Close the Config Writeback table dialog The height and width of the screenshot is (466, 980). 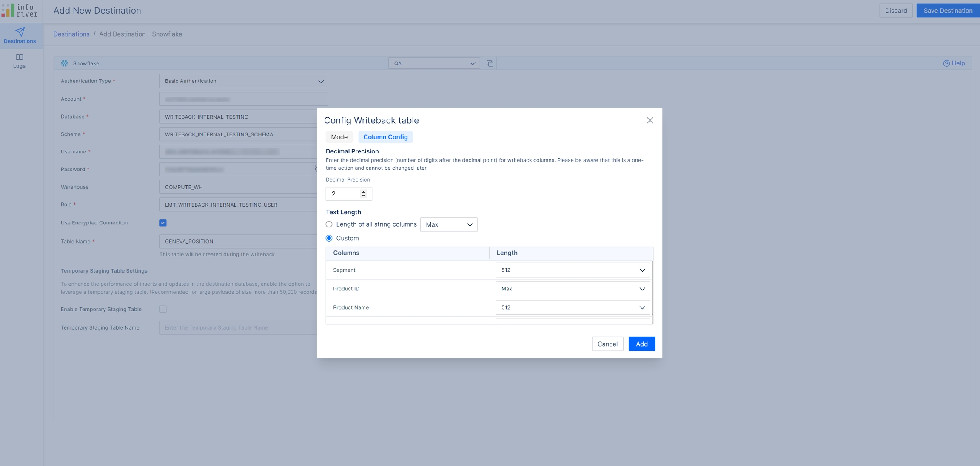point(650,120)
